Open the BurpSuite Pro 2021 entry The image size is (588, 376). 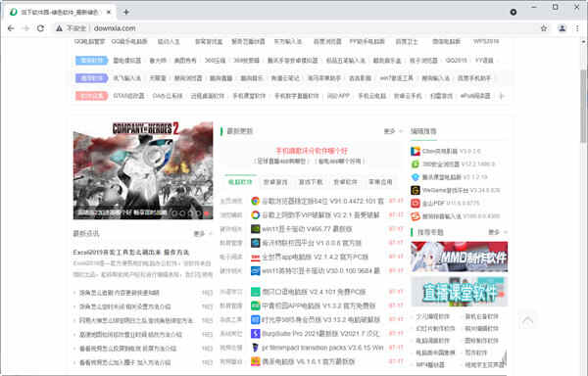pos(320,333)
